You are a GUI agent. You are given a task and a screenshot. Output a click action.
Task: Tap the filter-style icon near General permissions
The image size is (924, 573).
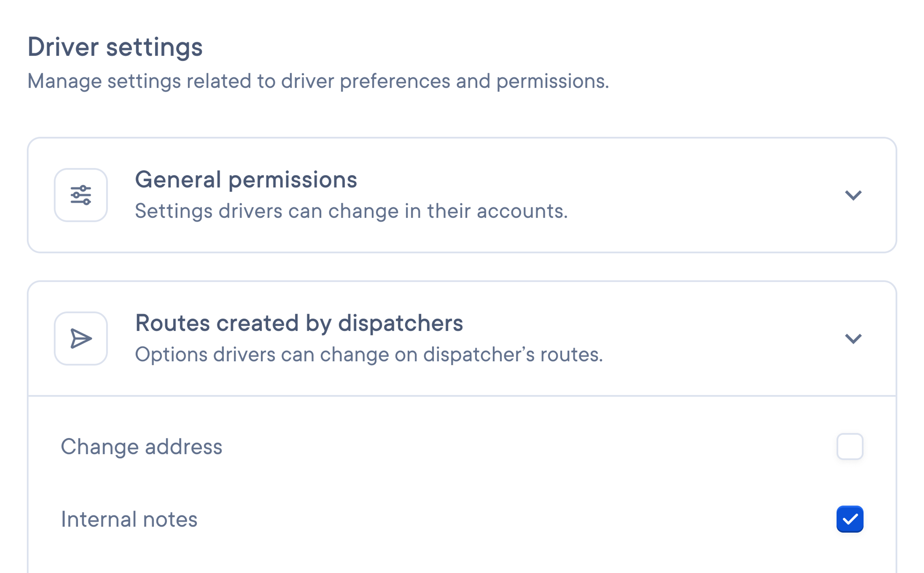click(81, 195)
